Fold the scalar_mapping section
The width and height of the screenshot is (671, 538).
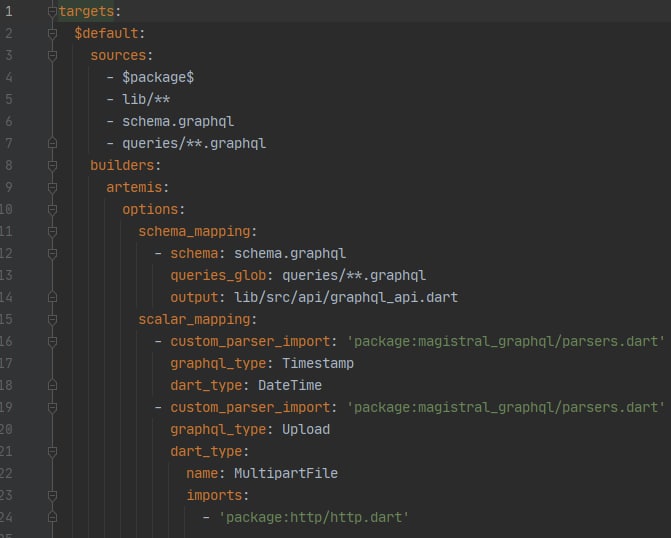(52, 320)
